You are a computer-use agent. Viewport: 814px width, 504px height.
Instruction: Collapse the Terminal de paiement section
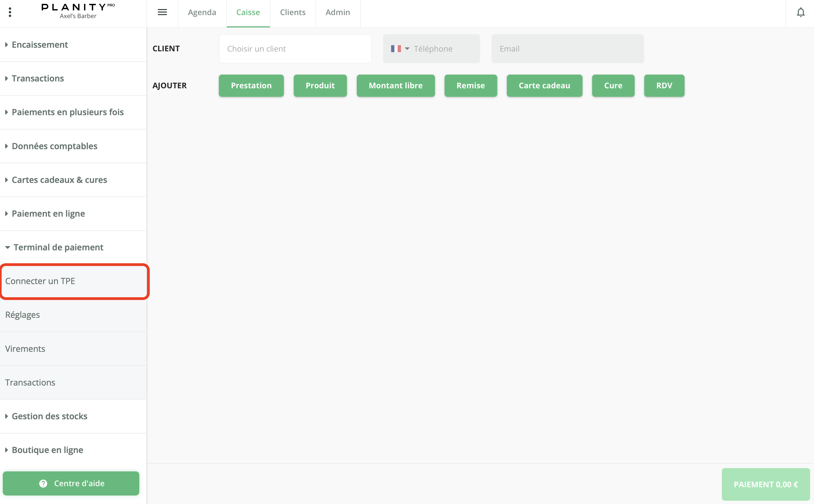click(58, 247)
